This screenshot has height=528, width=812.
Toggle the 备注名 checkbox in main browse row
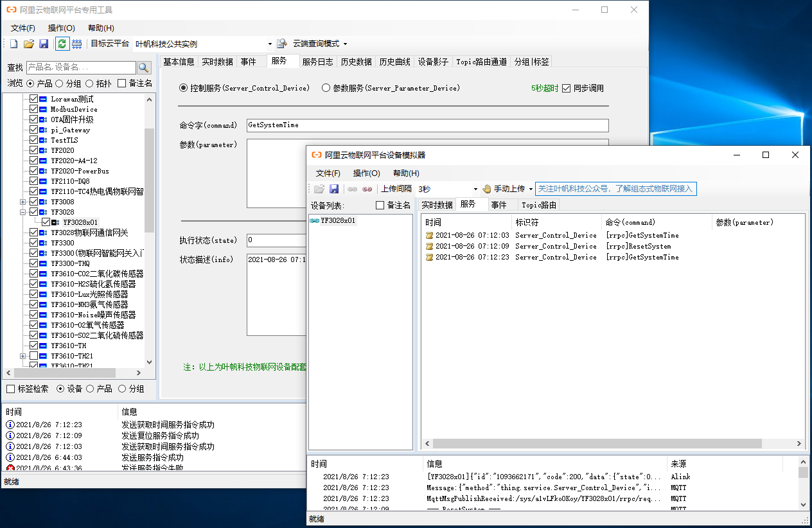[x=121, y=84]
